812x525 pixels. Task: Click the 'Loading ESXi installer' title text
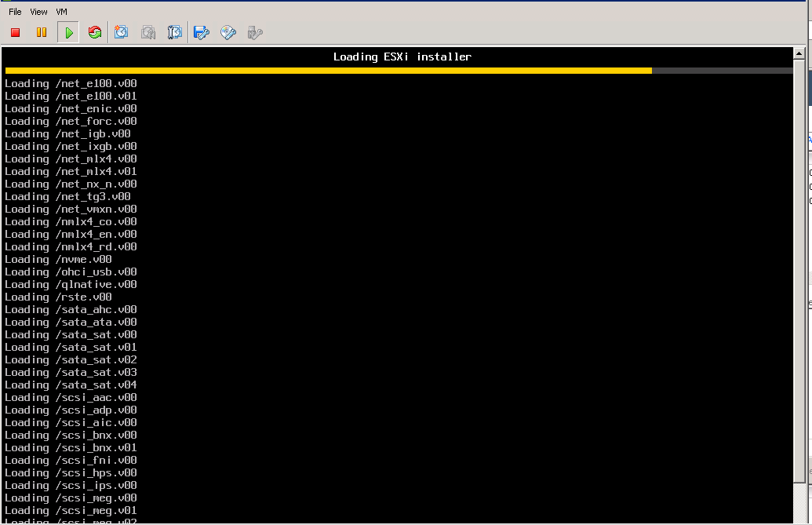tap(402, 57)
